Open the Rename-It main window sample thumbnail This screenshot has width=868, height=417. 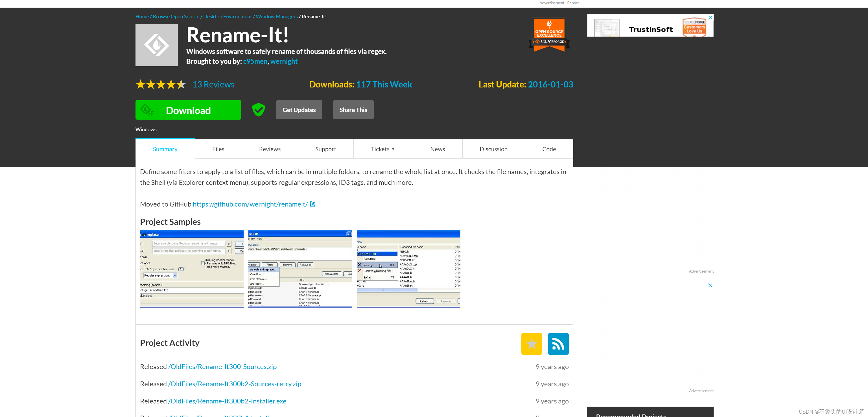tap(300, 269)
